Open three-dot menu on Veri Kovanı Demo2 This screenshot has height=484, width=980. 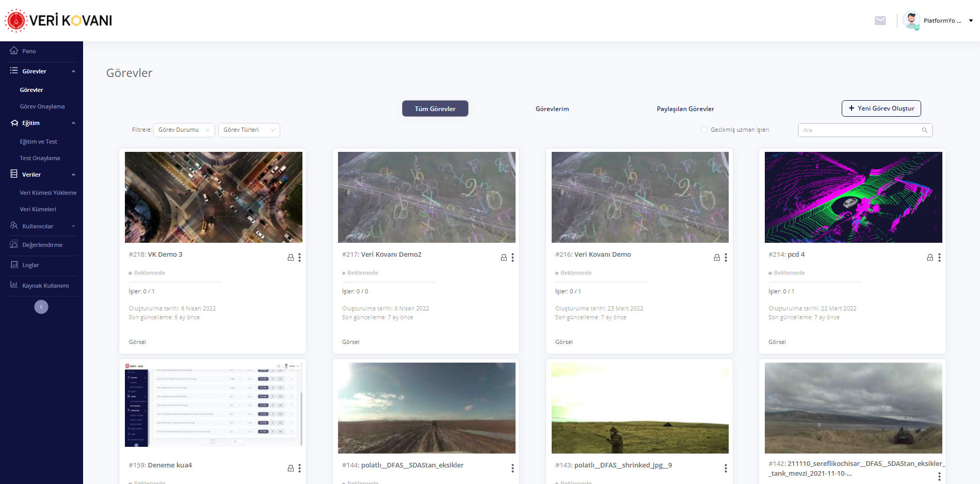(x=512, y=257)
